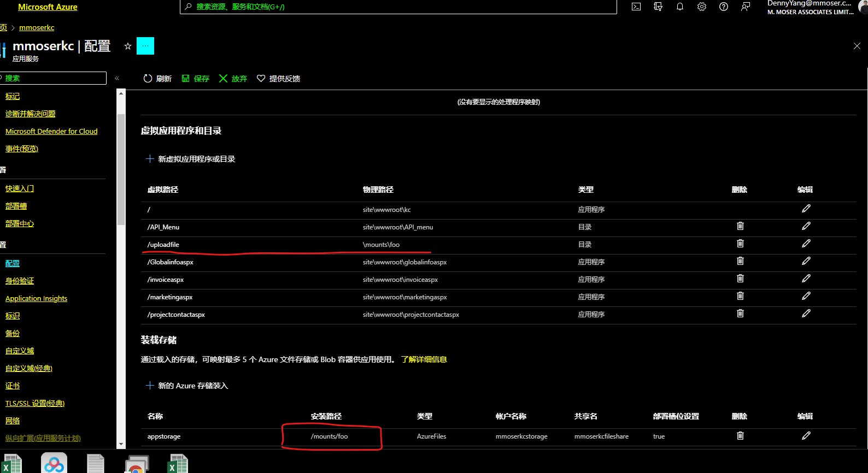This screenshot has height=473, width=868.
Task: Open Microsoft Azure home link
Action: pyautogui.click(x=48, y=7)
